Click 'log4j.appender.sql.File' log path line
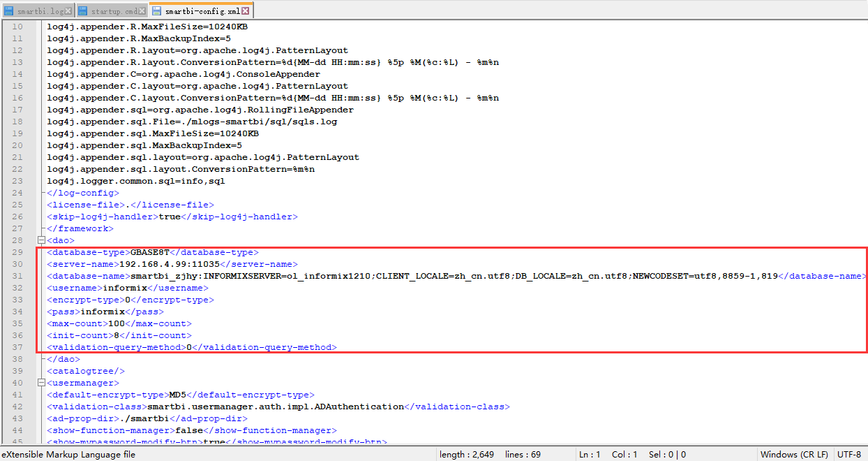The image size is (868, 461). click(192, 122)
